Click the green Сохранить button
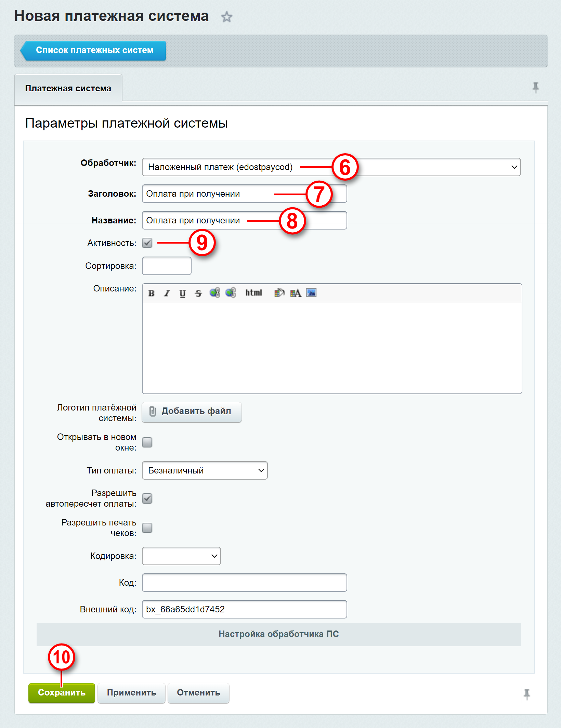Viewport: 561px width, 728px height. pyautogui.click(x=62, y=693)
